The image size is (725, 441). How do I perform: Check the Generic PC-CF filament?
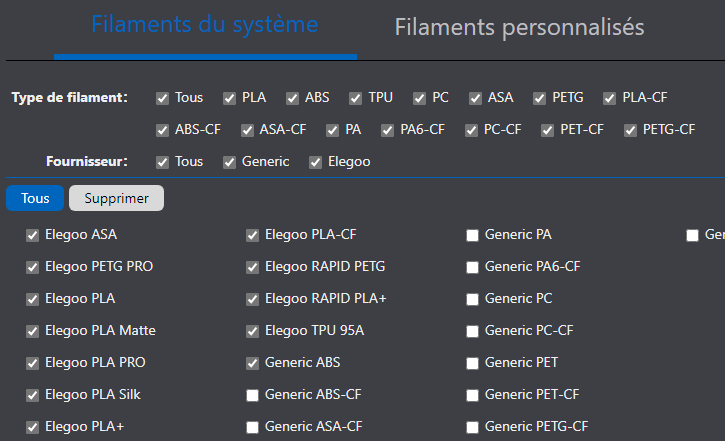(x=473, y=331)
